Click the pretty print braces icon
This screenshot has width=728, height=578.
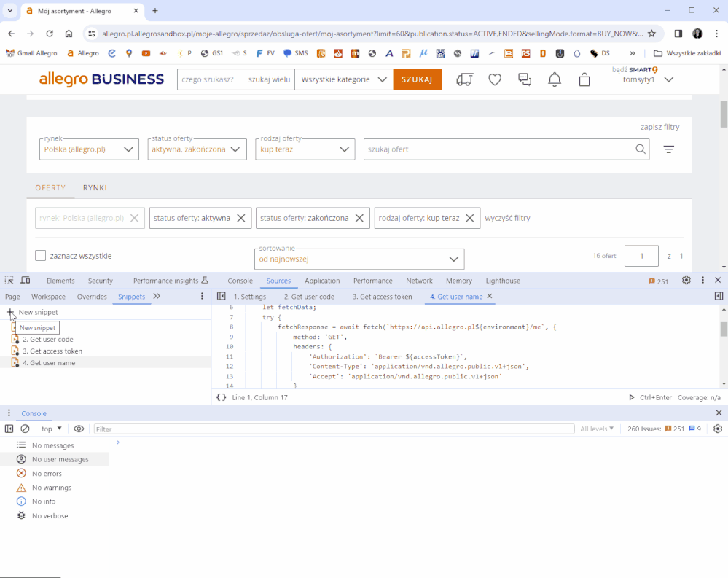pyautogui.click(x=222, y=398)
